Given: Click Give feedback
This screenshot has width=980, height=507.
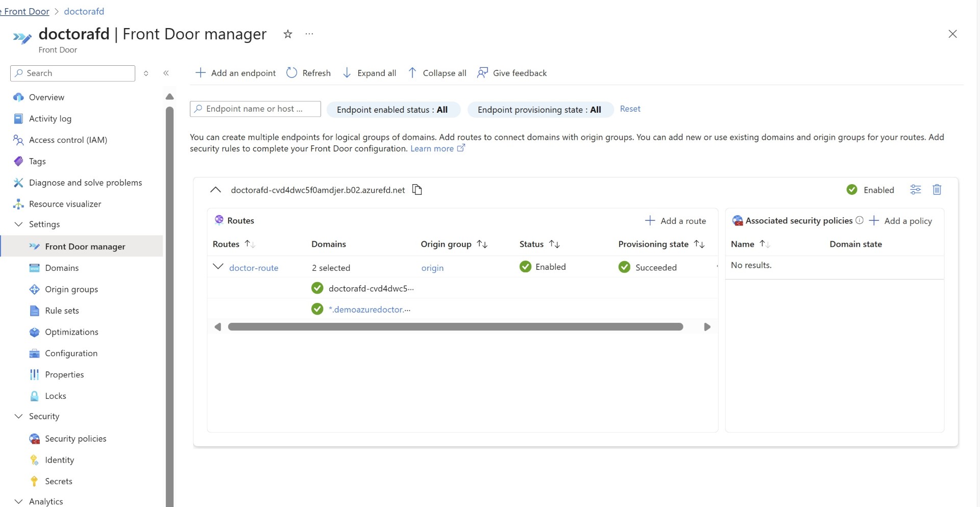Looking at the screenshot, I should pos(512,73).
